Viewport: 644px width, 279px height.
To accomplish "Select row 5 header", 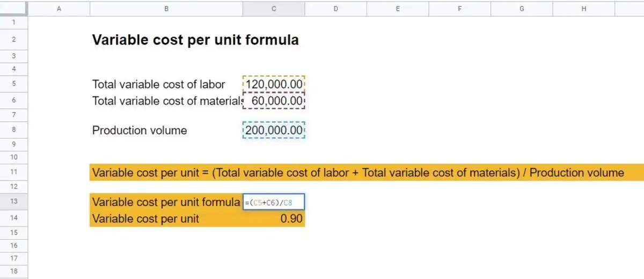I will pyautogui.click(x=13, y=84).
